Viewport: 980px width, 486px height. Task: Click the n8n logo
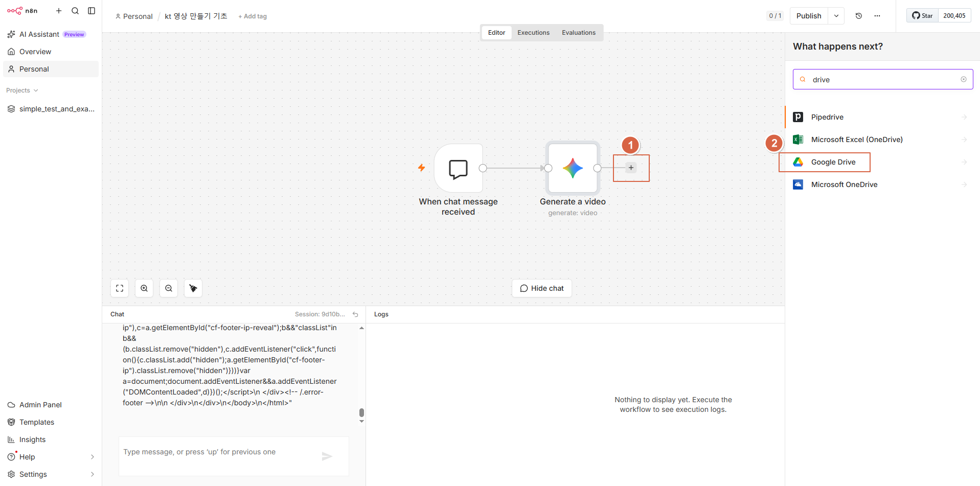22,11
